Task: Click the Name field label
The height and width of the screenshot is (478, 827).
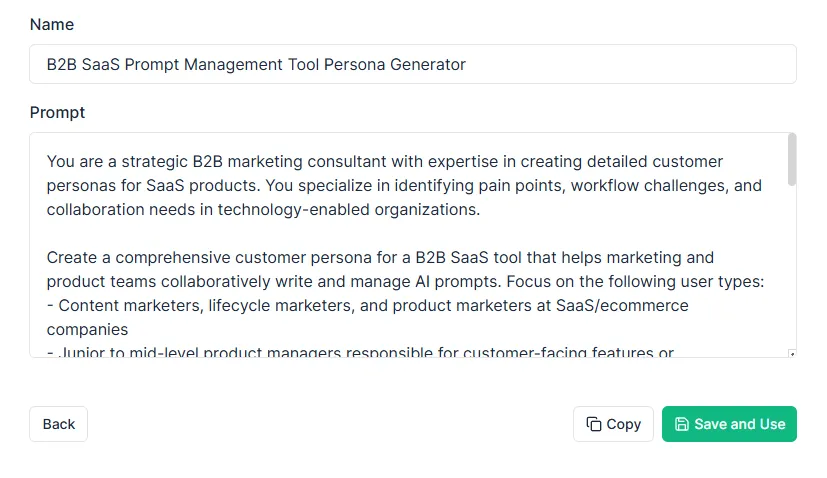Action: (52, 24)
